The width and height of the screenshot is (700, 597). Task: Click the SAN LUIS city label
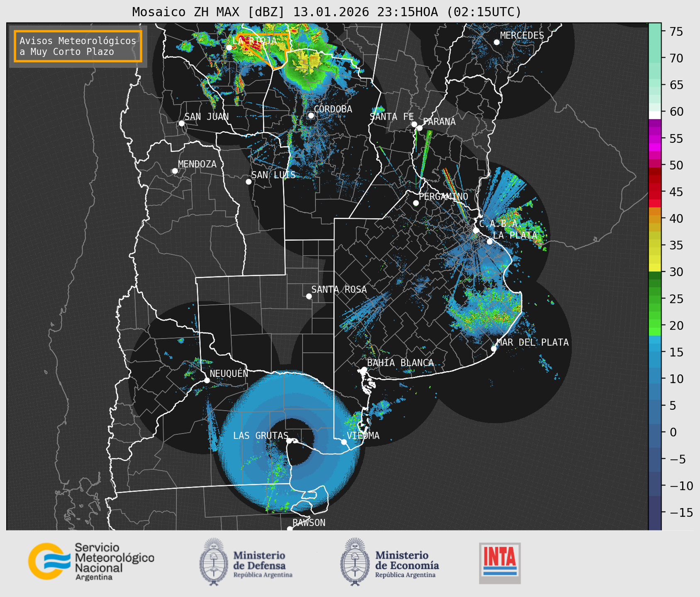[273, 175]
